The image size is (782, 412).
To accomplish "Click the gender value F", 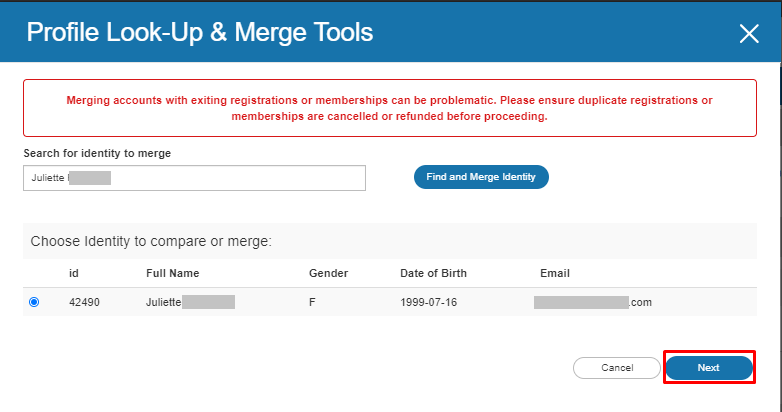I will [x=313, y=302].
